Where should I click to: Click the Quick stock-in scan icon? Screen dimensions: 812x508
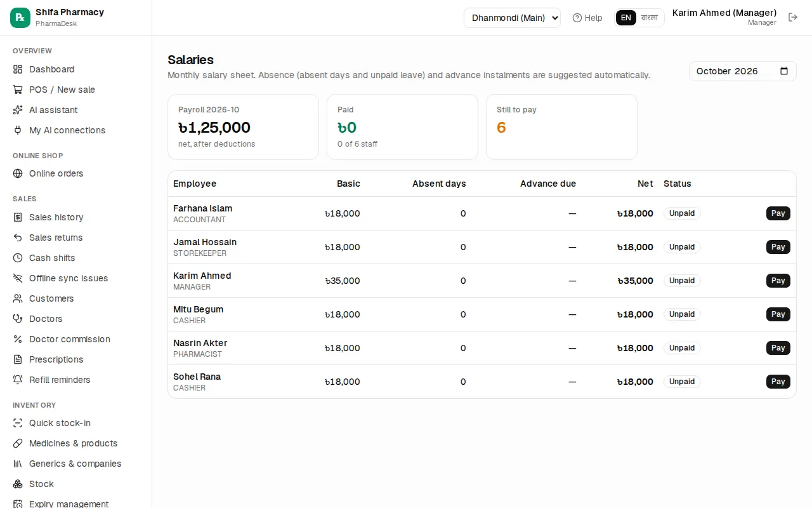point(18,423)
